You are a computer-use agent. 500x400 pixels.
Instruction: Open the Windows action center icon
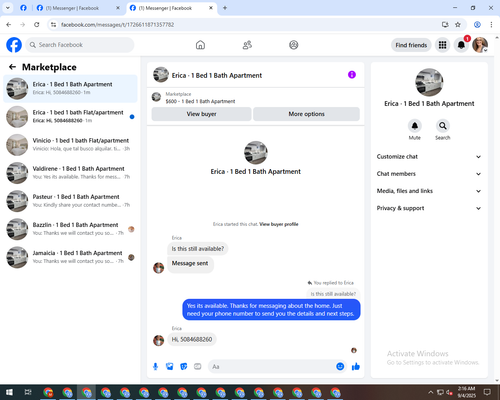487,392
